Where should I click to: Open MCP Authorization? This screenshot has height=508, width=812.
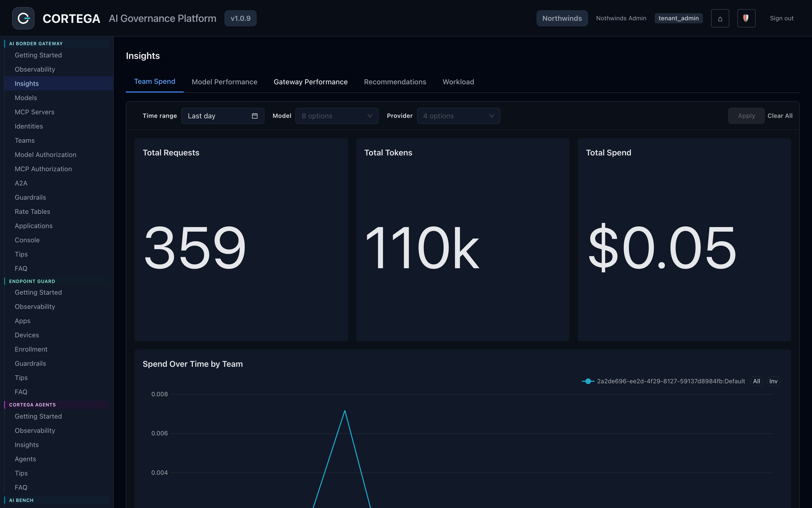coord(59,169)
